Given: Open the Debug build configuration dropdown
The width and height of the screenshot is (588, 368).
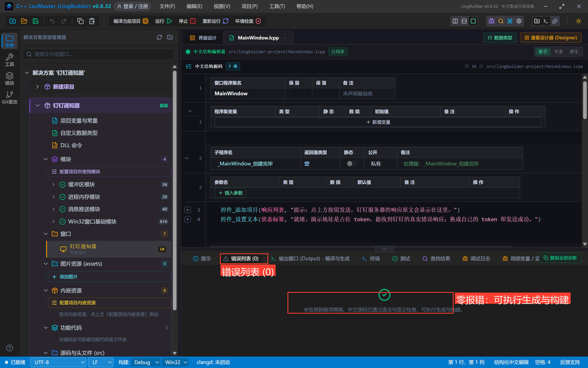Looking at the screenshot, I should point(146,362).
